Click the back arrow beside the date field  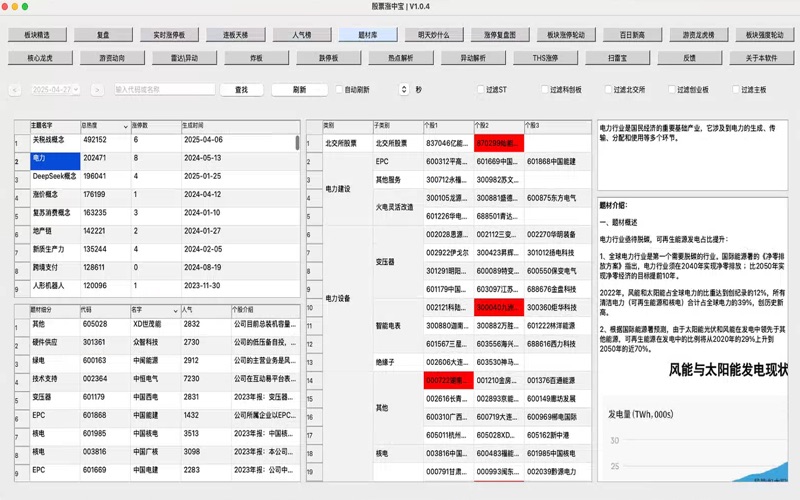click(x=15, y=90)
